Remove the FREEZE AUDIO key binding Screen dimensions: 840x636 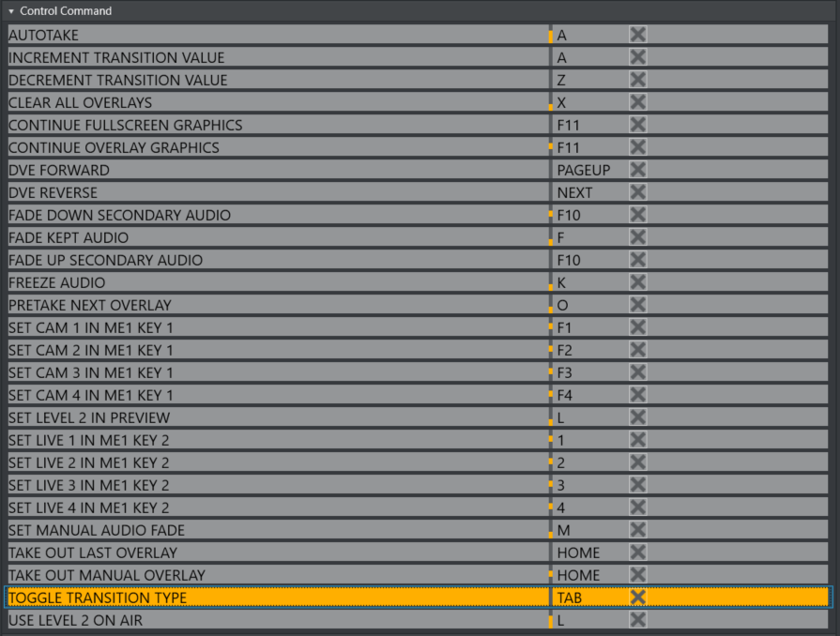tap(637, 282)
